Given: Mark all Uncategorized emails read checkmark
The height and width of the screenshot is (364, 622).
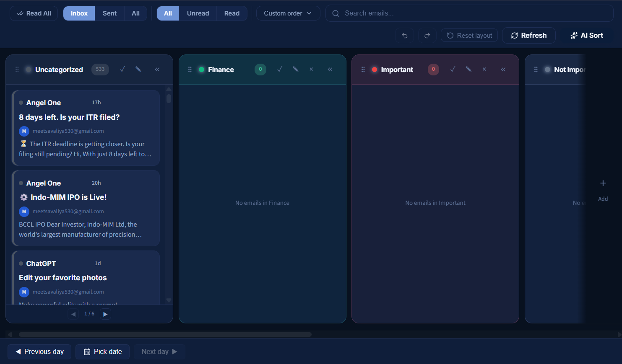Looking at the screenshot, I should (122, 70).
